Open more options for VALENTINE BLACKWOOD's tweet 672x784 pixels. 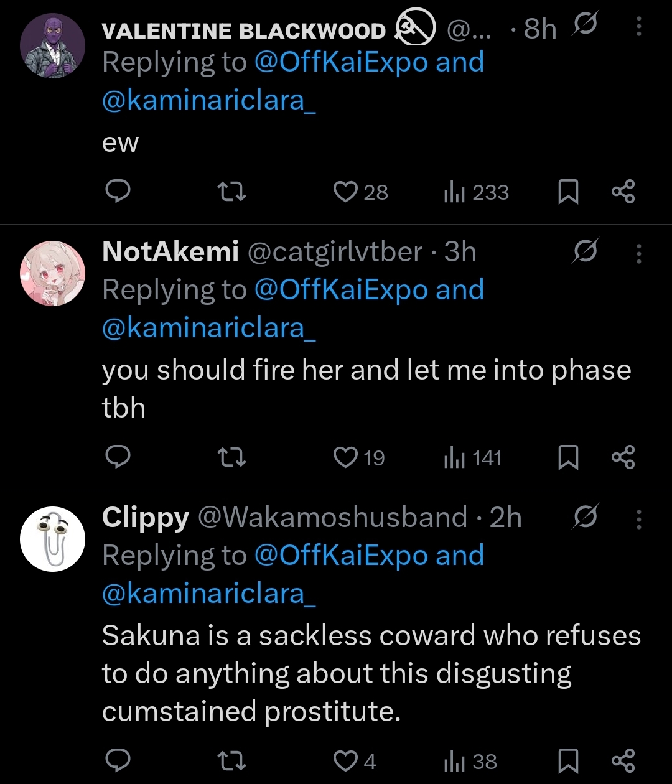tap(638, 27)
